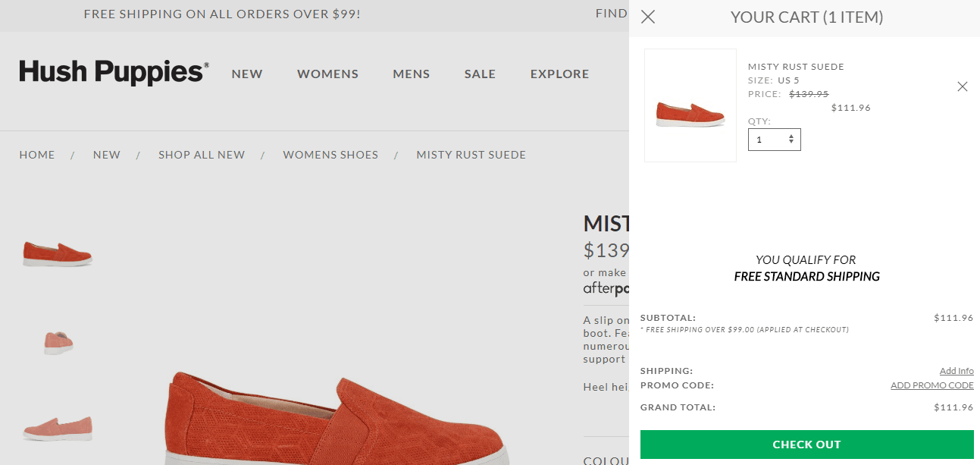
Task: Click the Add Promo Code link
Action: tap(931, 385)
